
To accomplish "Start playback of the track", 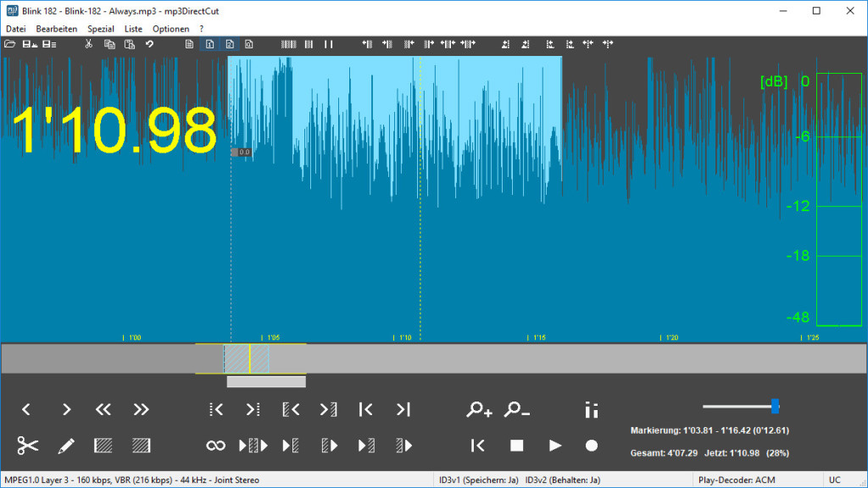I will coord(556,446).
